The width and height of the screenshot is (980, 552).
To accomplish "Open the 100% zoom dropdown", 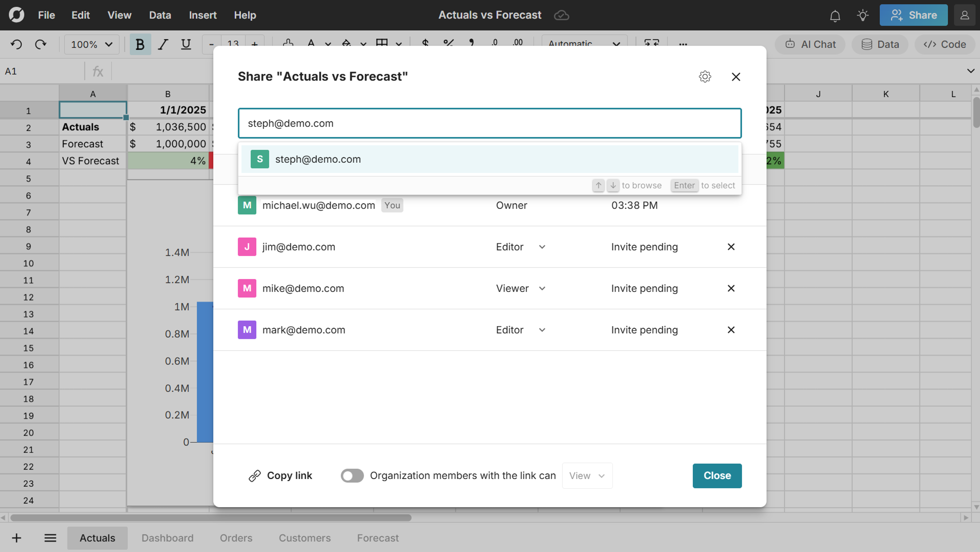I will coord(91,45).
